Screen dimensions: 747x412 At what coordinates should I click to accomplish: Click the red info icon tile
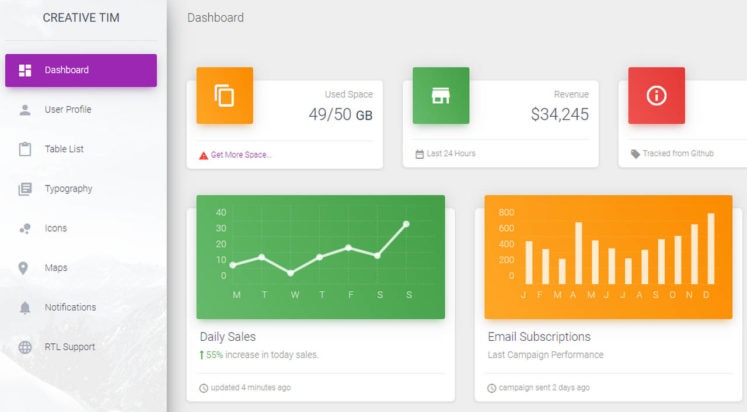(656, 96)
